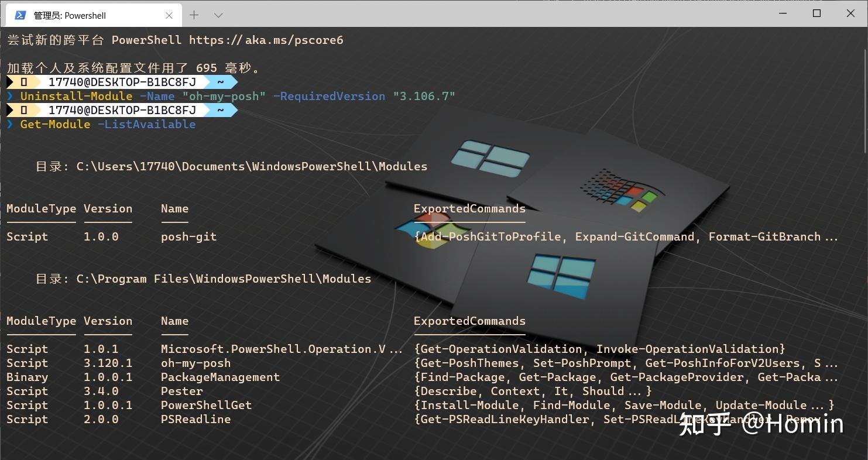Close the 管理员: Powershell tab
Screen dimensions: 868x460
pyautogui.click(x=169, y=15)
